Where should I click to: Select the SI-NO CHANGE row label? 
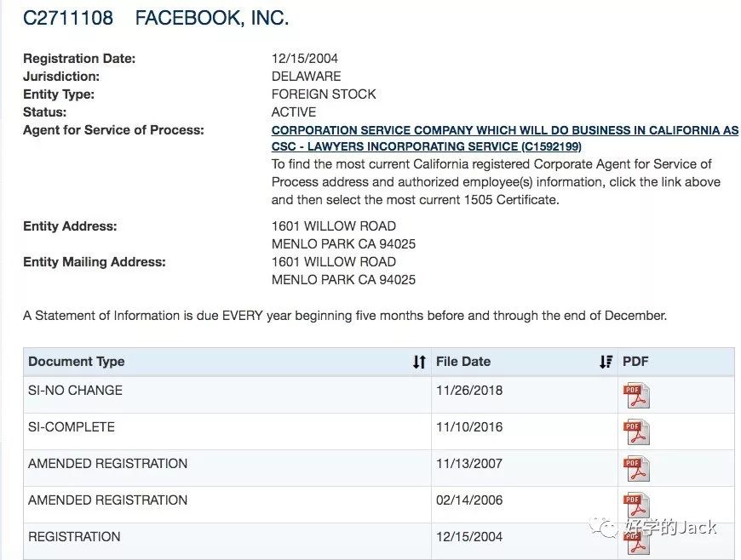(75, 391)
